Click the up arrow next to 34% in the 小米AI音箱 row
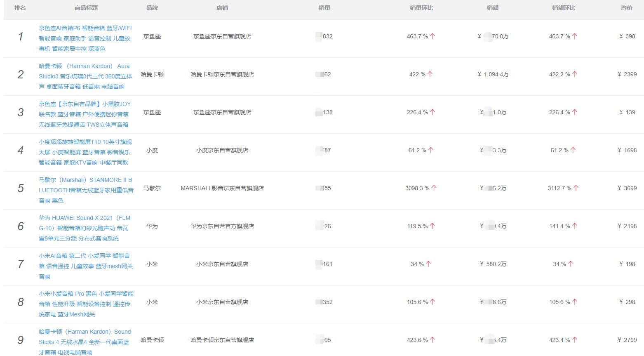This screenshot has height=356, width=644. pos(428,264)
